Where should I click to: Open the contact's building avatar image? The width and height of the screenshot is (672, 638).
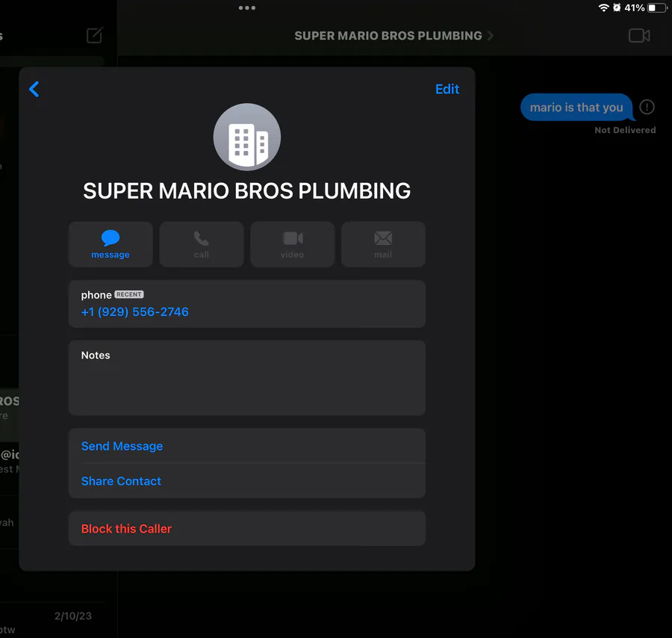point(247,137)
